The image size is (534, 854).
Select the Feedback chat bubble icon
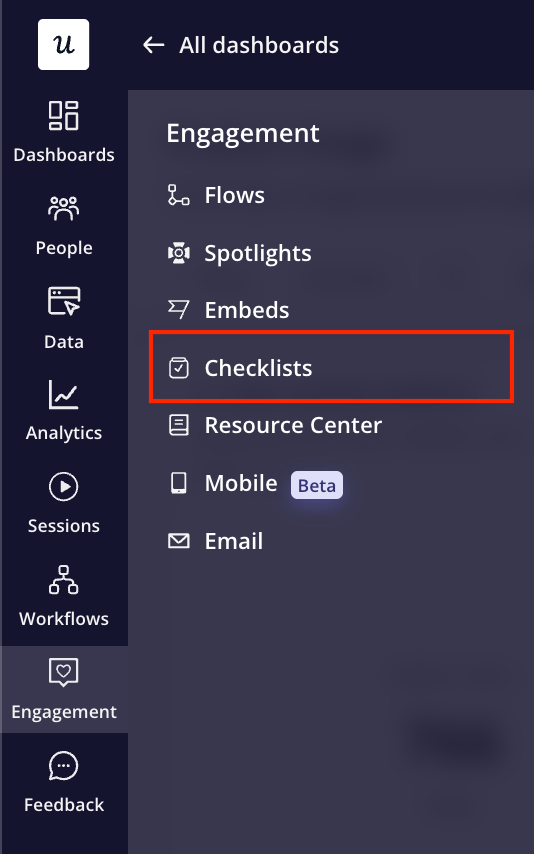[x=64, y=765]
